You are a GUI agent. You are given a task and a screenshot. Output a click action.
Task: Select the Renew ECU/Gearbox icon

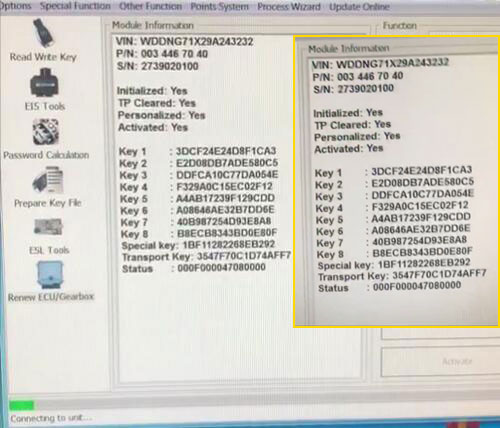50,275
